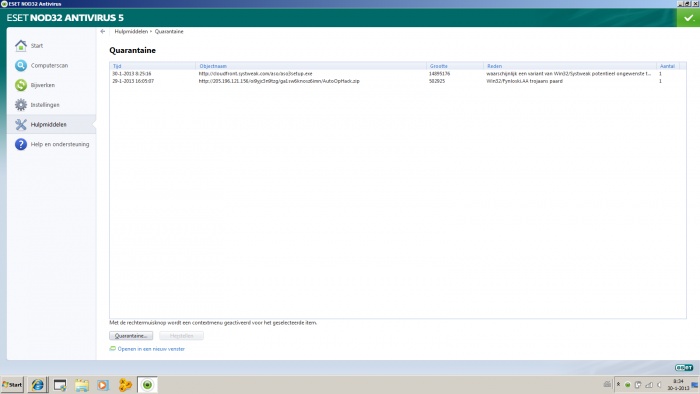Click the 30-1-2013 8:25:16 time cell
Viewport: 700px width, 394px height.
click(132, 74)
